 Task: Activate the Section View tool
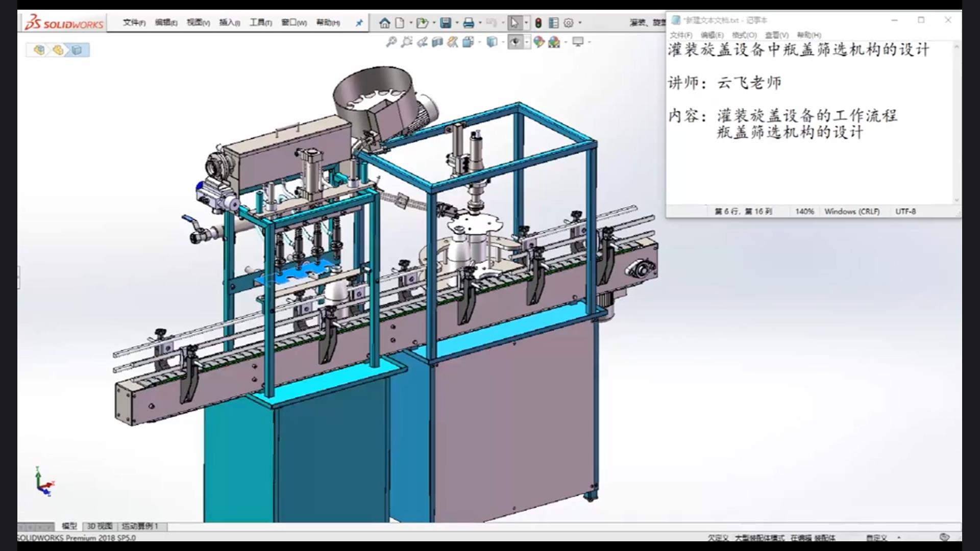(x=437, y=42)
